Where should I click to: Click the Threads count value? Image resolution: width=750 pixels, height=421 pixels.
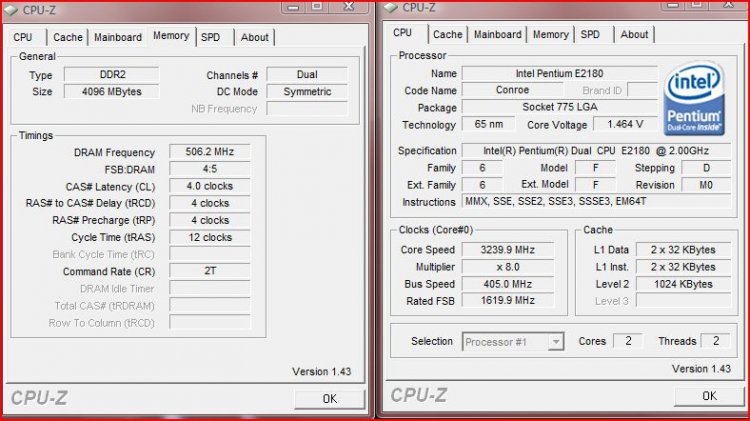pyautogui.click(x=716, y=341)
